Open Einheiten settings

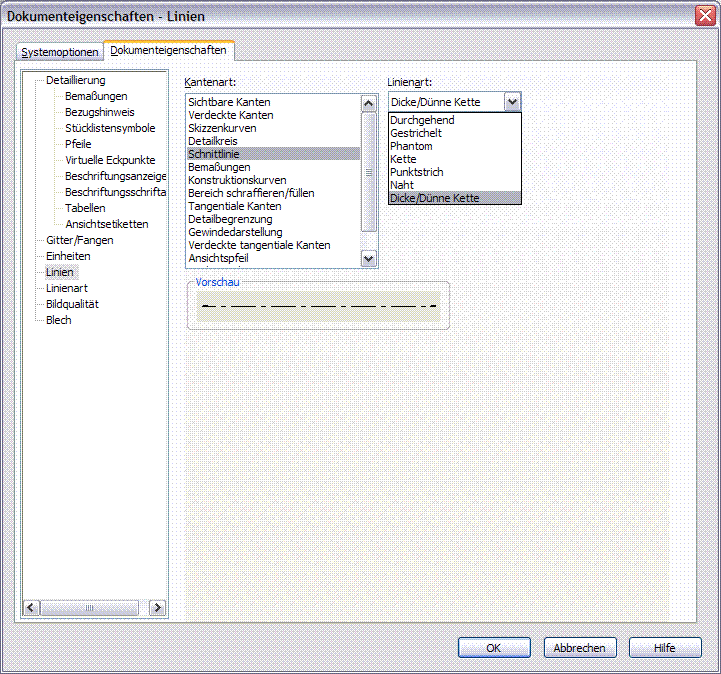68,256
